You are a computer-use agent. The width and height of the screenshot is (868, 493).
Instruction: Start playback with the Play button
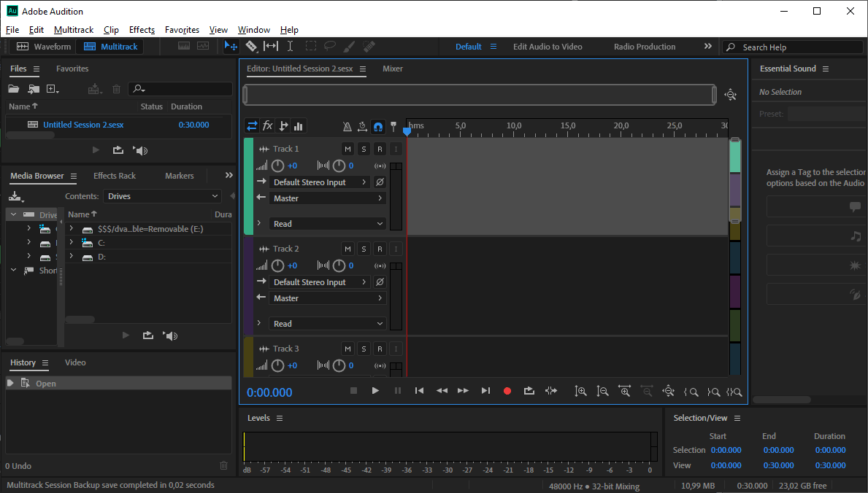click(x=375, y=391)
